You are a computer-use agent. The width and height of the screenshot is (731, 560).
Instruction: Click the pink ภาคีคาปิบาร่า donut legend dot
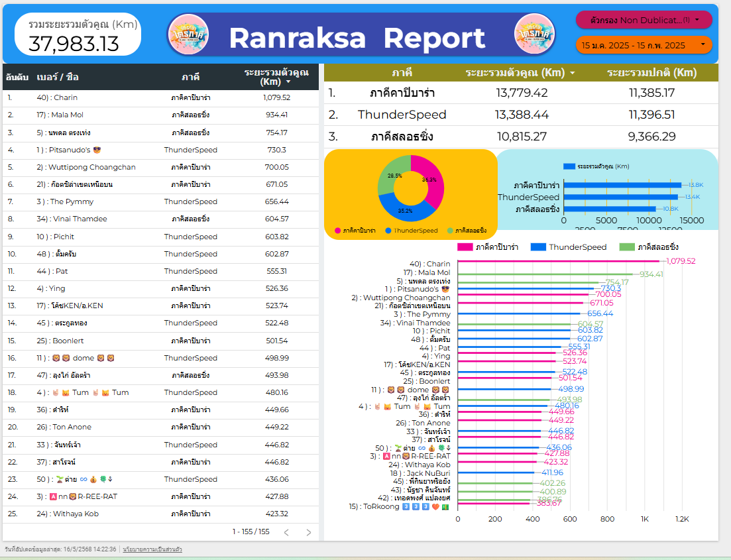(x=338, y=231)
